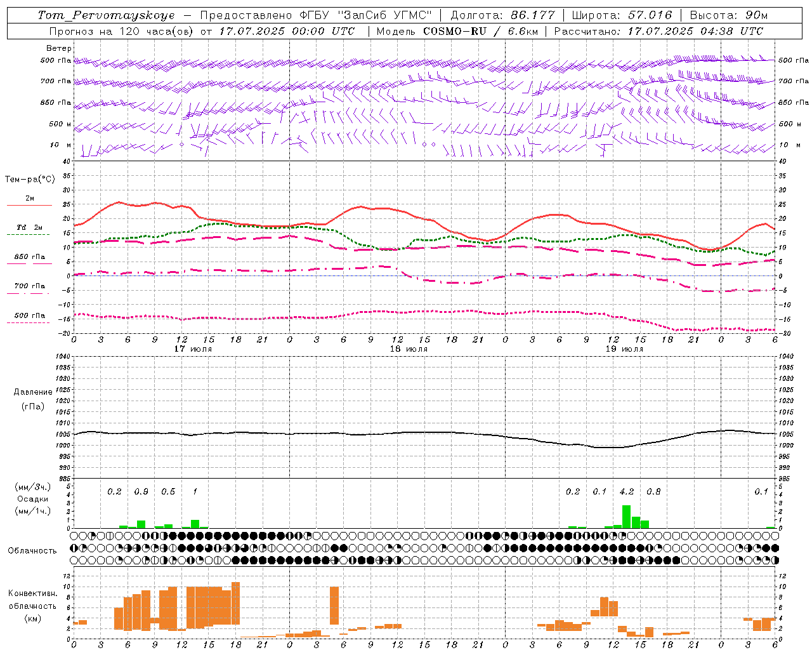Viewport: 812px width, 650px height.
Task: Click the '19 июля' date label
Action: click(x=624, y=349)
